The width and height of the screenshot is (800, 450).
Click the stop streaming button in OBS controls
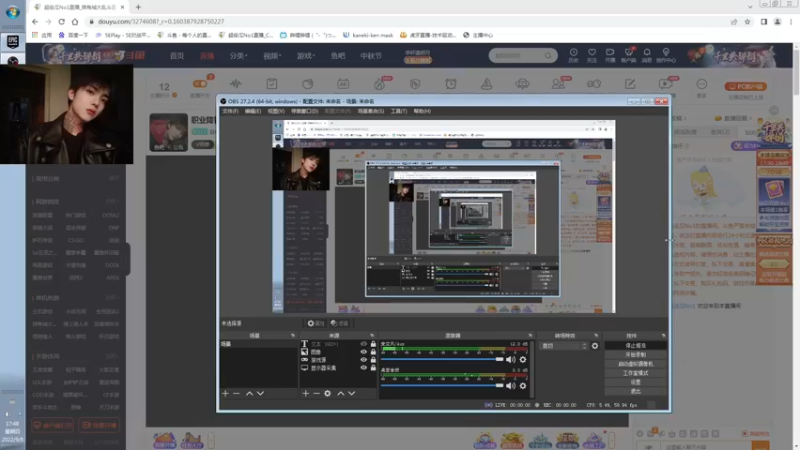pos(636,345)
